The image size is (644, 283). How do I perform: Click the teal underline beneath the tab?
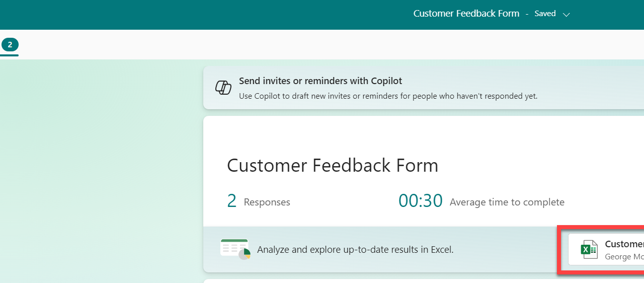[x=9, y=55]
